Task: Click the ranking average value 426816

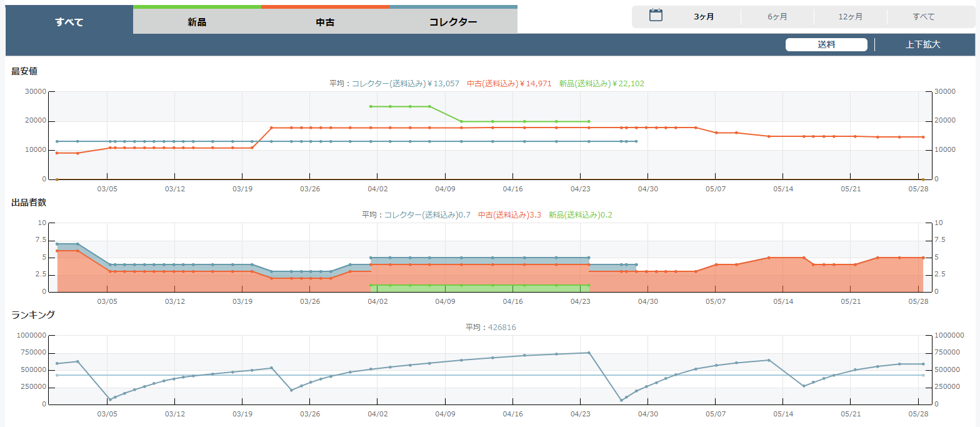Action: (x=502, y=327)
